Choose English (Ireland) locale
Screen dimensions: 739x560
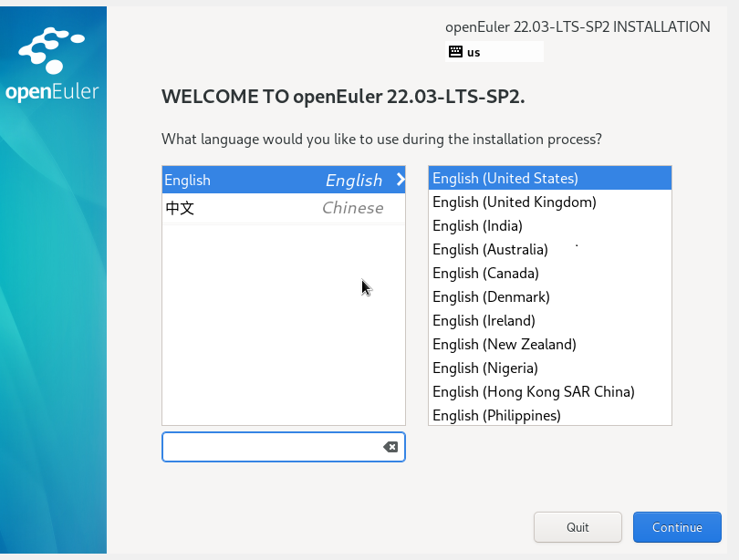point(549,320)
